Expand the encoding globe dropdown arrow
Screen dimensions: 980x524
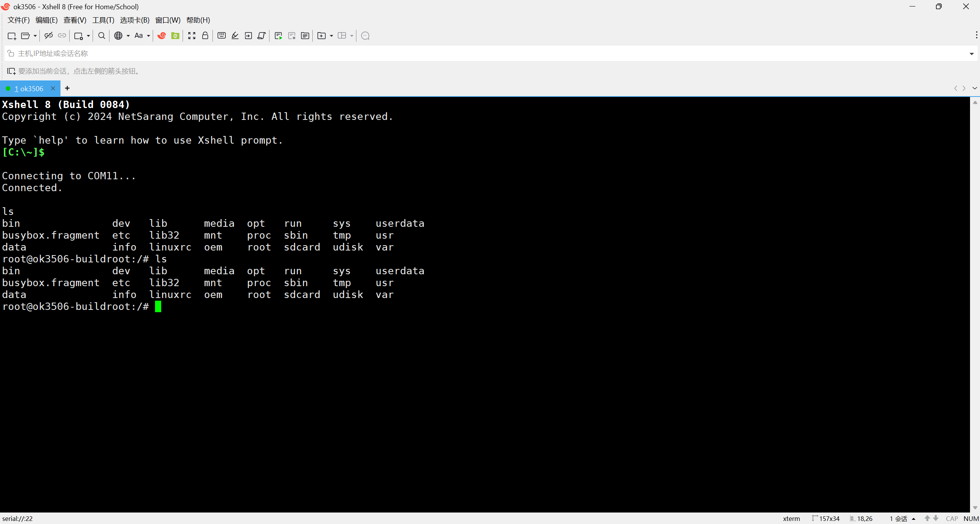[x=128, y=36]
